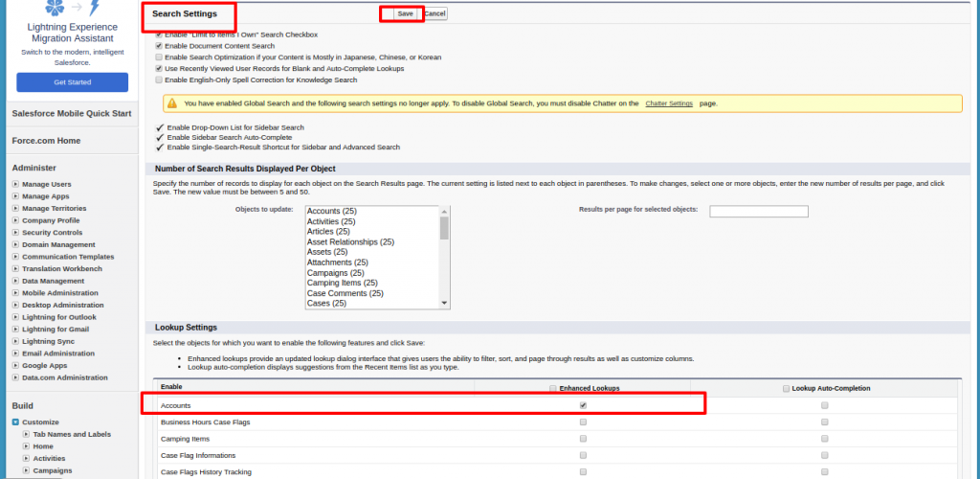Viewport: 980px width, 479px height.
Task: Open the Chatter Settings link
Action: (669, 103)
